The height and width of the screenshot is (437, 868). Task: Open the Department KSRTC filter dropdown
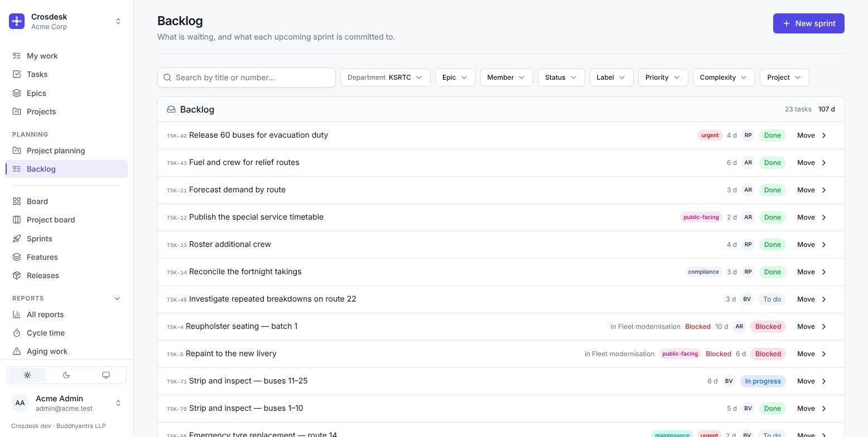click(385, 77)
